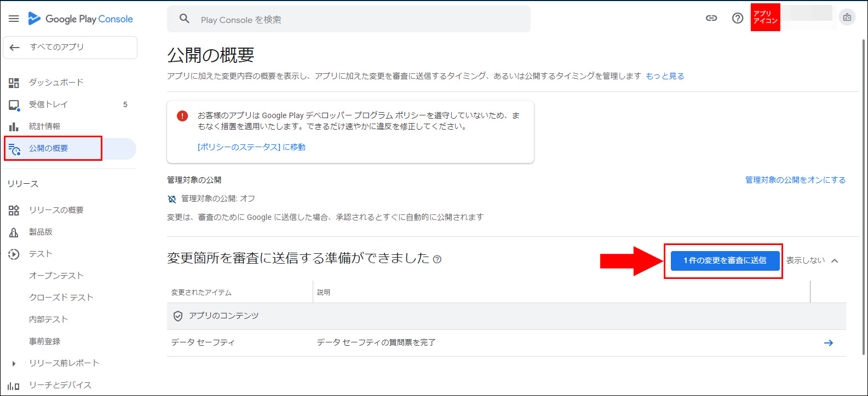Click the もっと見る link
The height and width of the screenshot is (396, 868).
coord(665,76)
